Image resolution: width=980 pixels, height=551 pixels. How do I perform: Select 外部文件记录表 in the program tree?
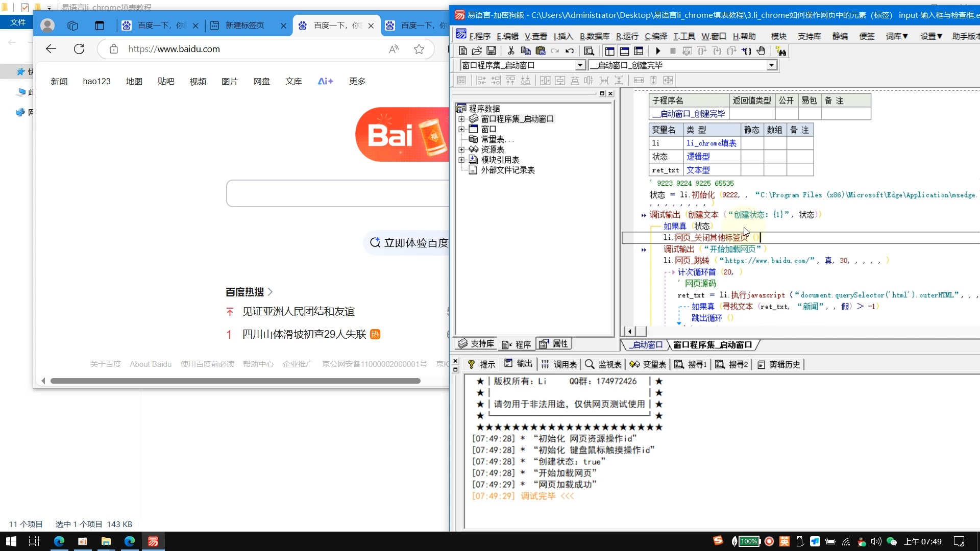pos(508,170)
